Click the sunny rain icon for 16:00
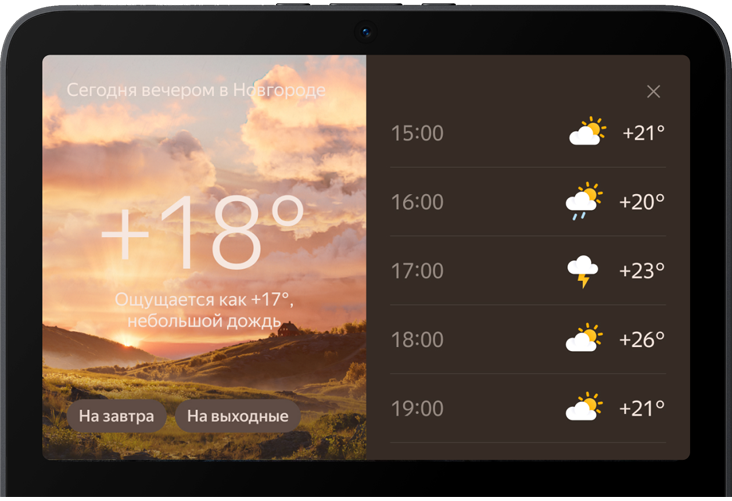 pyautogui.click(x=584, y=201)
